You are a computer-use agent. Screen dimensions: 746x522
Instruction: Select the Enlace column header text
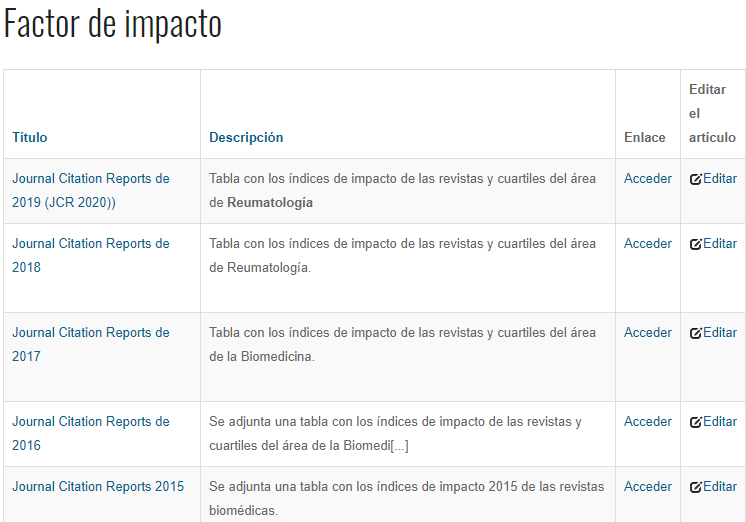[645, 138]
